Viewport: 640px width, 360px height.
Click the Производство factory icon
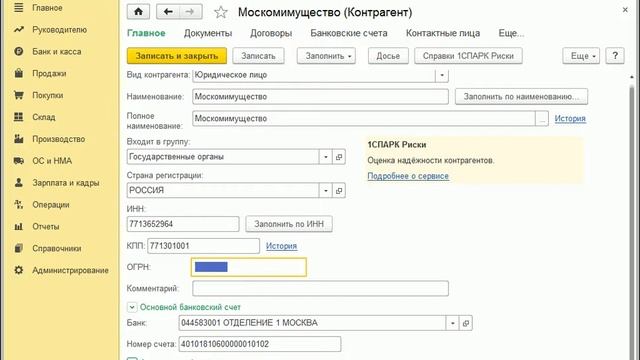pyautogui.click(x=18, y=139)
